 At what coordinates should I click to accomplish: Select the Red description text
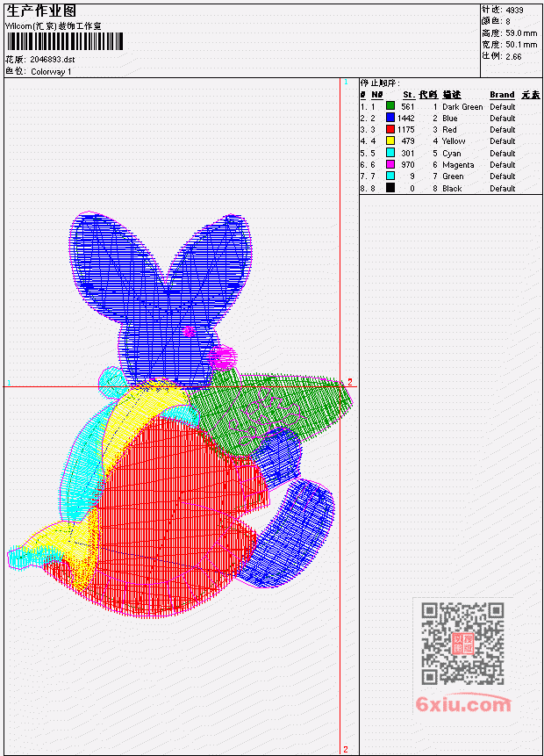449,130
